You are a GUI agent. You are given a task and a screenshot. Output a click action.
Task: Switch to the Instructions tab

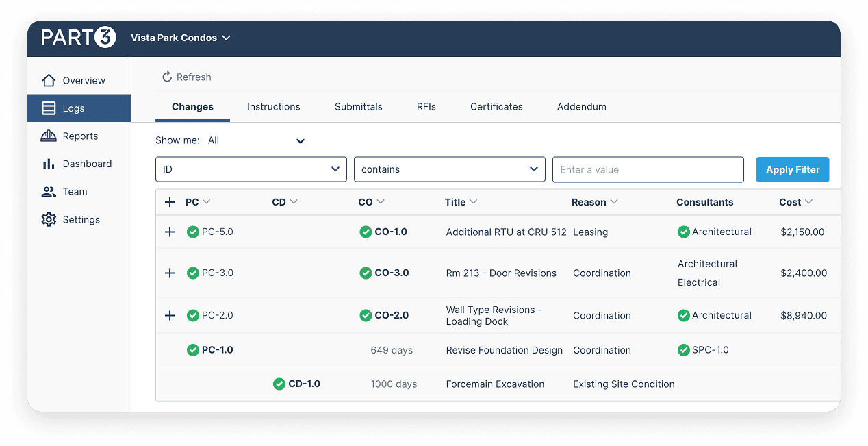274,107
